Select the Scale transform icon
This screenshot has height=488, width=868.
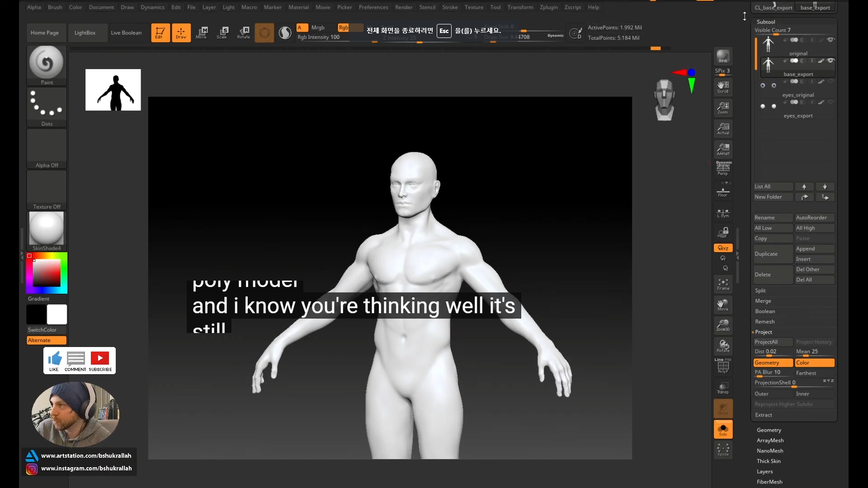(x=222, y=33)
